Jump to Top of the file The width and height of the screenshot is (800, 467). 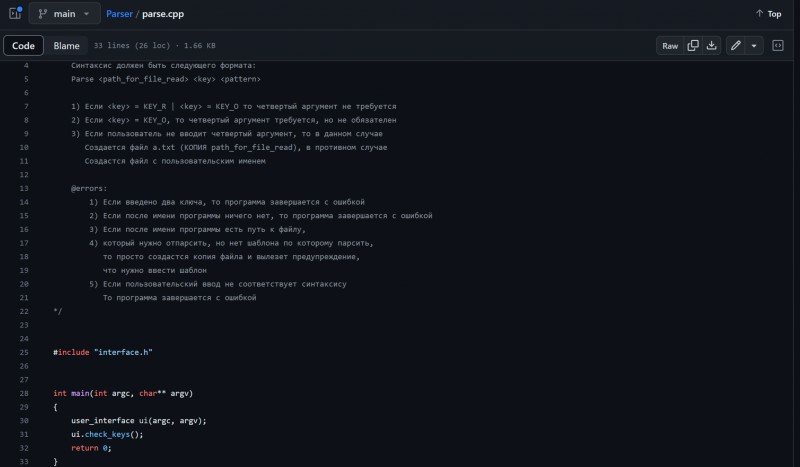coord(768,14)
